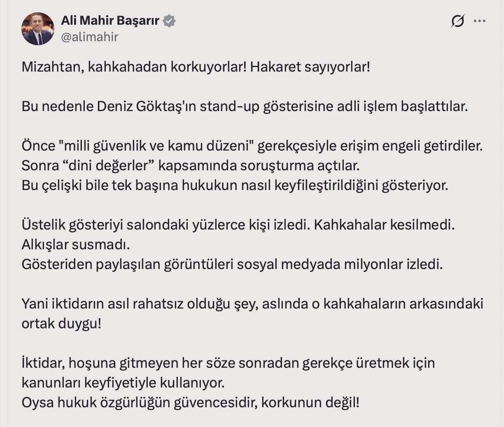Viewport: 504px width, 427px height.
Task: Open the three-dot more options menu
Action: coord(479,21)
